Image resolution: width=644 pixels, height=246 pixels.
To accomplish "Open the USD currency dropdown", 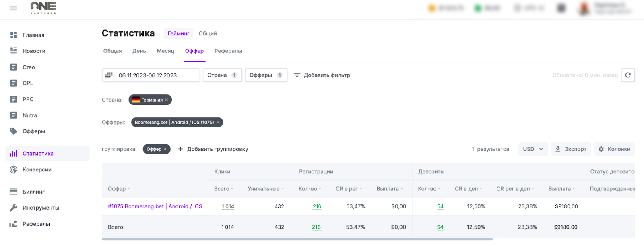I will 533,149.
